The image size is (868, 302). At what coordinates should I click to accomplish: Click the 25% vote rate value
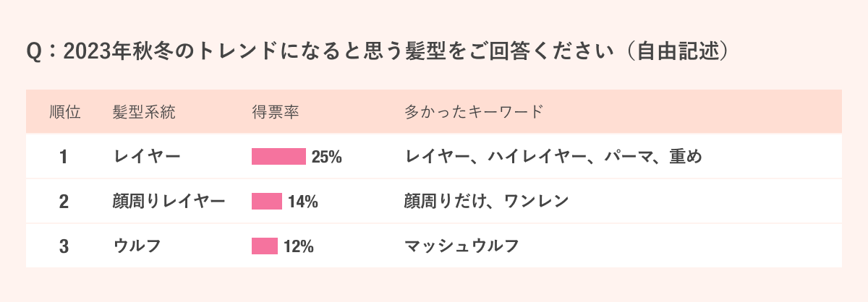[x=326, y=157]
